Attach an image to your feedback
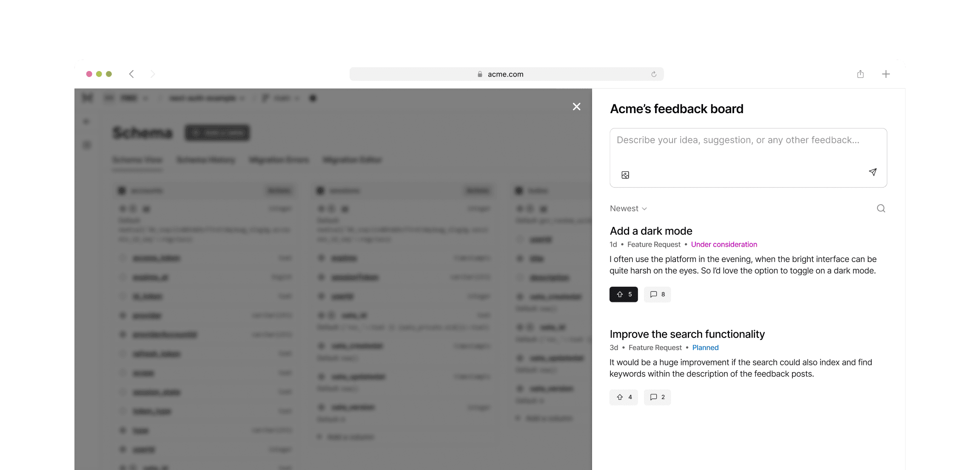 625,174
